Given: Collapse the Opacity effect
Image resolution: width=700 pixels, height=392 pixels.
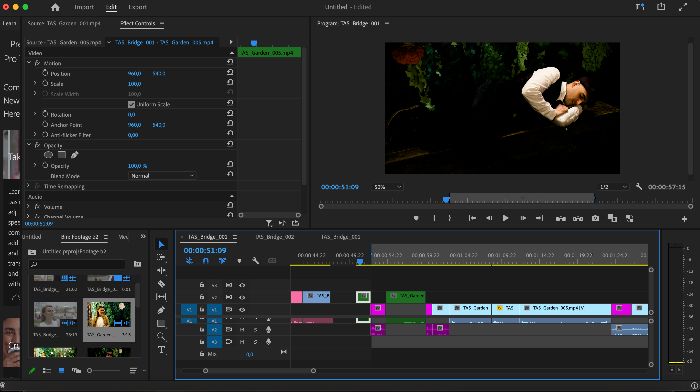Looking at the screenshot, I should [x=29, y=145].
